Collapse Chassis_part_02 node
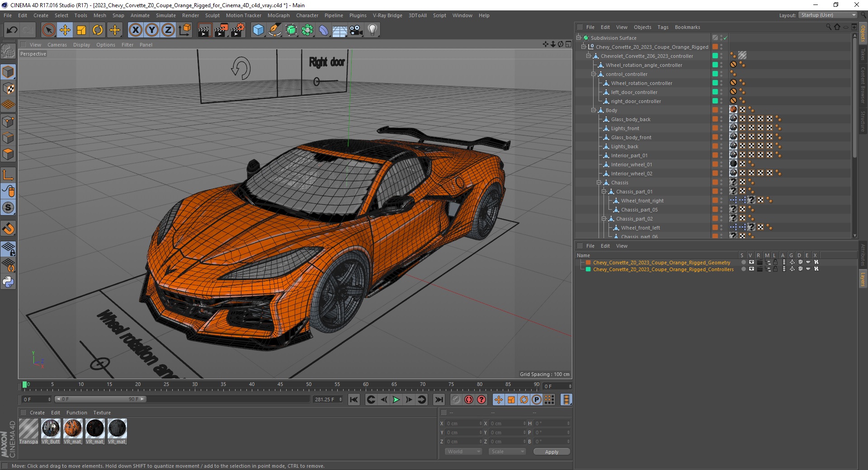This screenshot has width=868, height=470. click(x=604, y=219)
